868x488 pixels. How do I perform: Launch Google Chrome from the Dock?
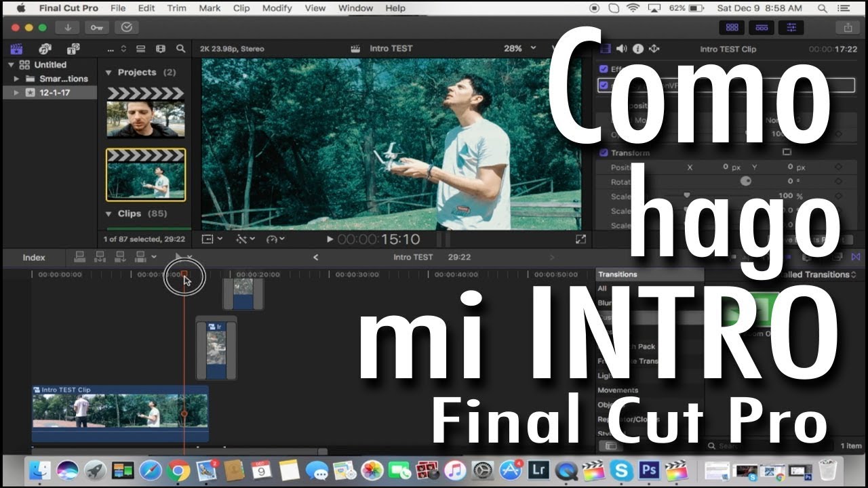(178, 470)
